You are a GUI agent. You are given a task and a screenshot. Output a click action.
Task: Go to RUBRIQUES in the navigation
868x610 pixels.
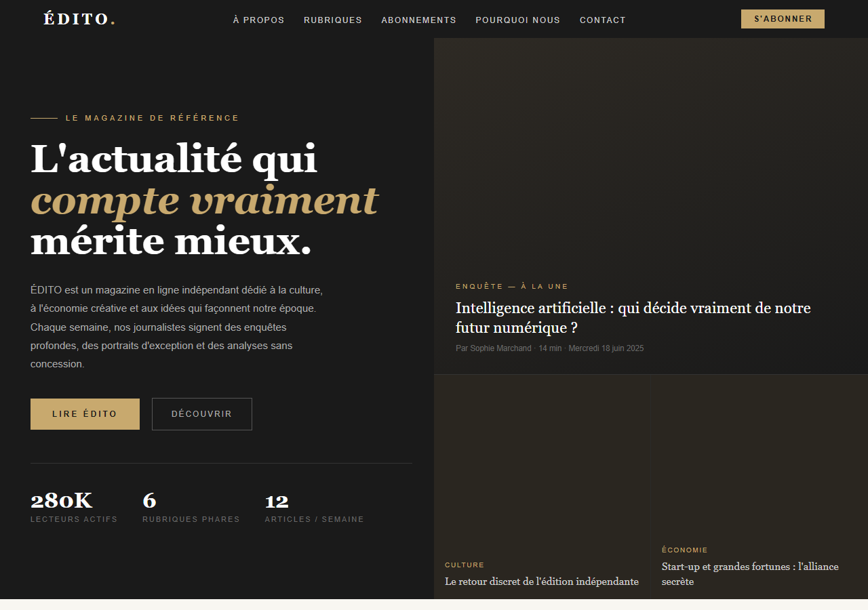coord(333,20)
